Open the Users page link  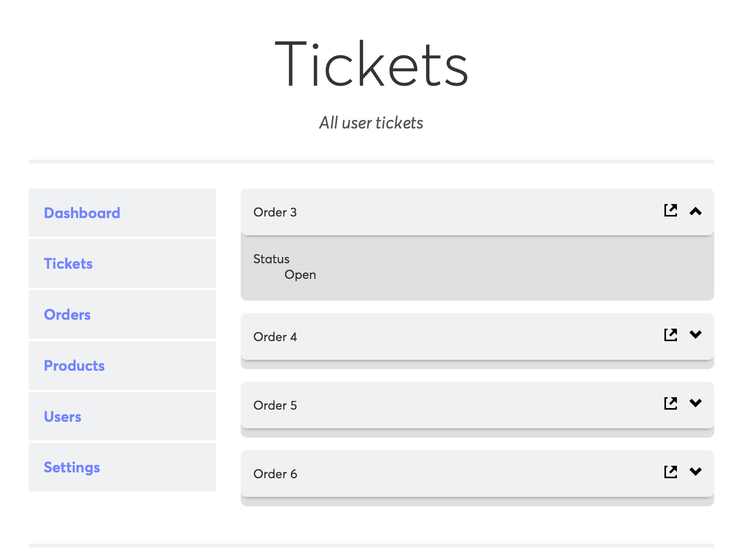point(62,417)
